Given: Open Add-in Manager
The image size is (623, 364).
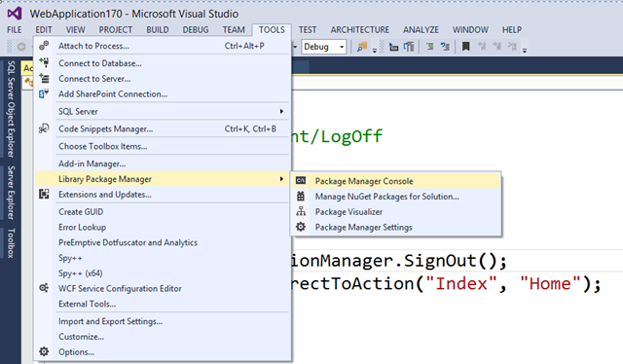Looking at the screenshot, I should [x=163, y=164].
